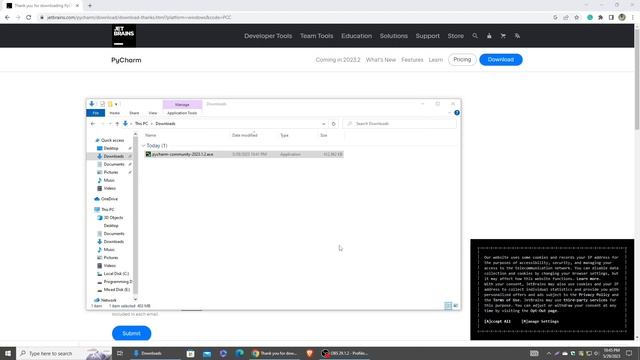640x360 pixels.
Task: Open the Brave browser taskbar icon
Action: pos(309,353)
